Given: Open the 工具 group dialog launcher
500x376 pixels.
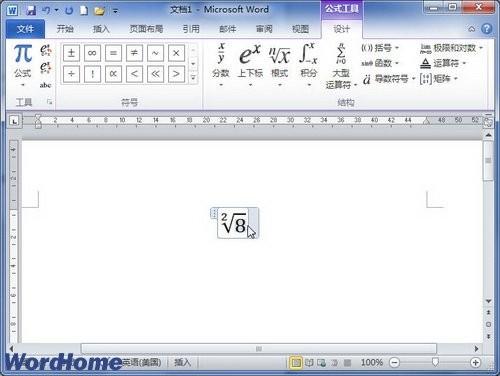Looking at the screenshot, I should pyautogui.click(x=50, y=102).
